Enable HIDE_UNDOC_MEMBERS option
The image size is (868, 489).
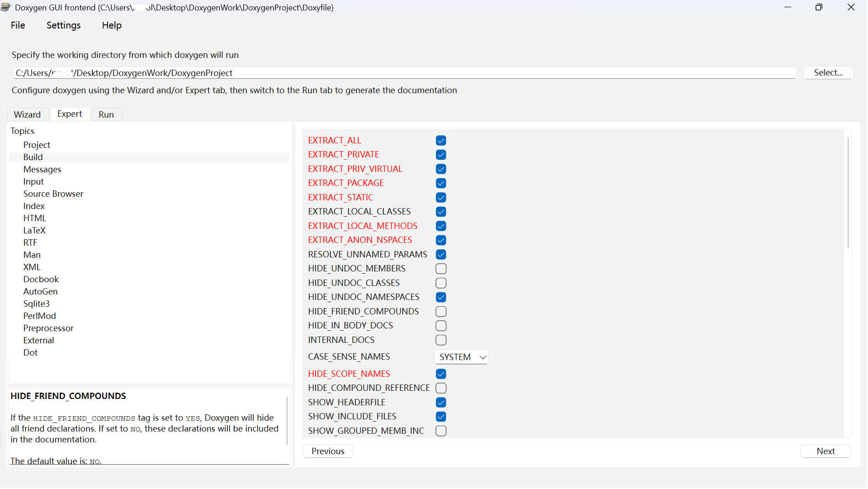tap(441, 269)
